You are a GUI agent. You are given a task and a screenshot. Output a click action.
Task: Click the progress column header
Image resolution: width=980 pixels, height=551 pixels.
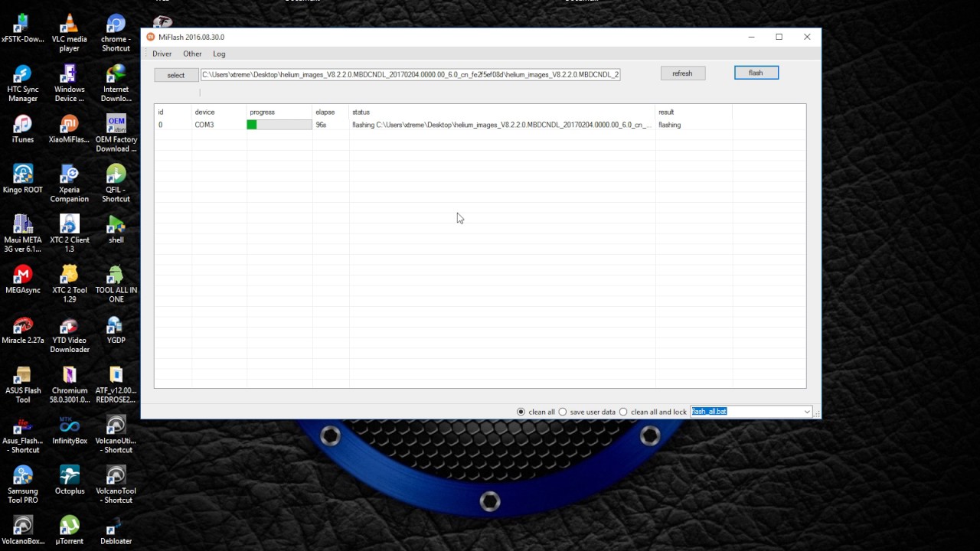coord(279,112)
